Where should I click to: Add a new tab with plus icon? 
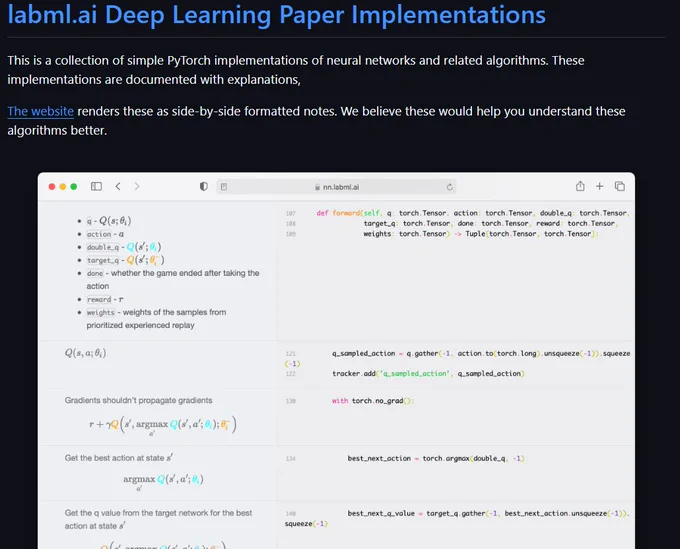(x=599, y=186)
